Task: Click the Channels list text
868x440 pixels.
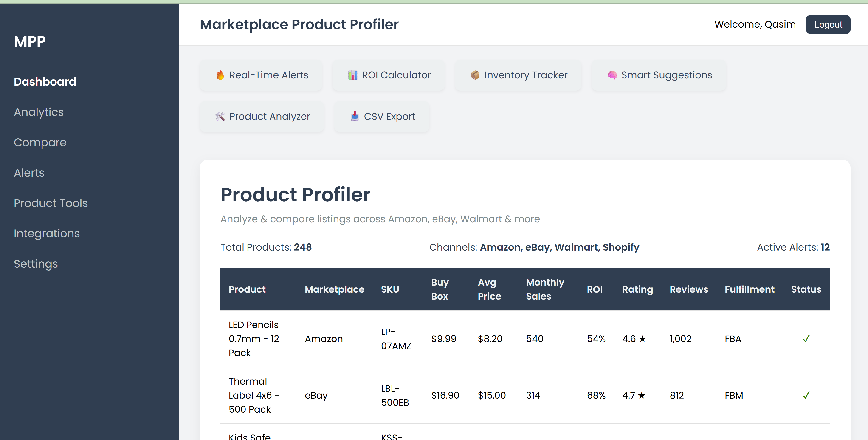Action: [x=534, y=247]
